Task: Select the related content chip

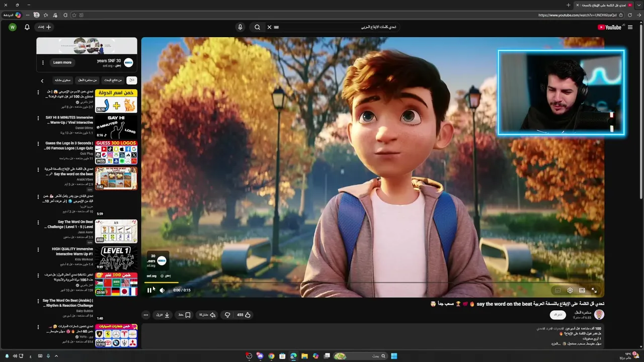Action: pos(63,80)
